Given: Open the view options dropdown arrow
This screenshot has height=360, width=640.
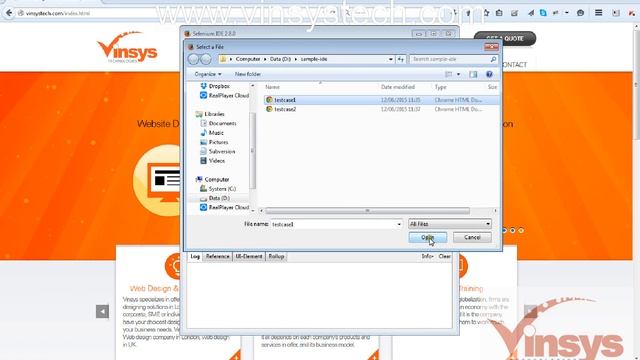Looking at the screenshot, I should (458, 74).
